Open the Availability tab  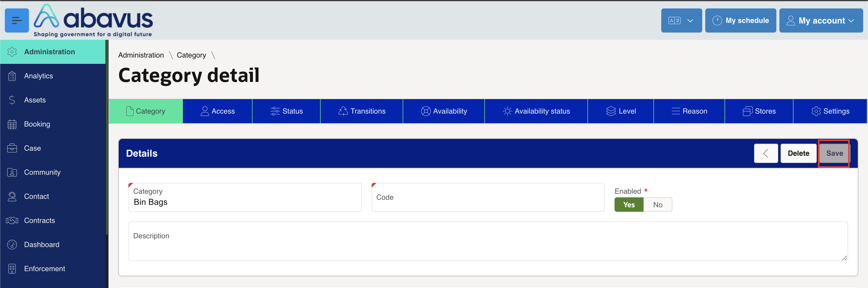444,111
